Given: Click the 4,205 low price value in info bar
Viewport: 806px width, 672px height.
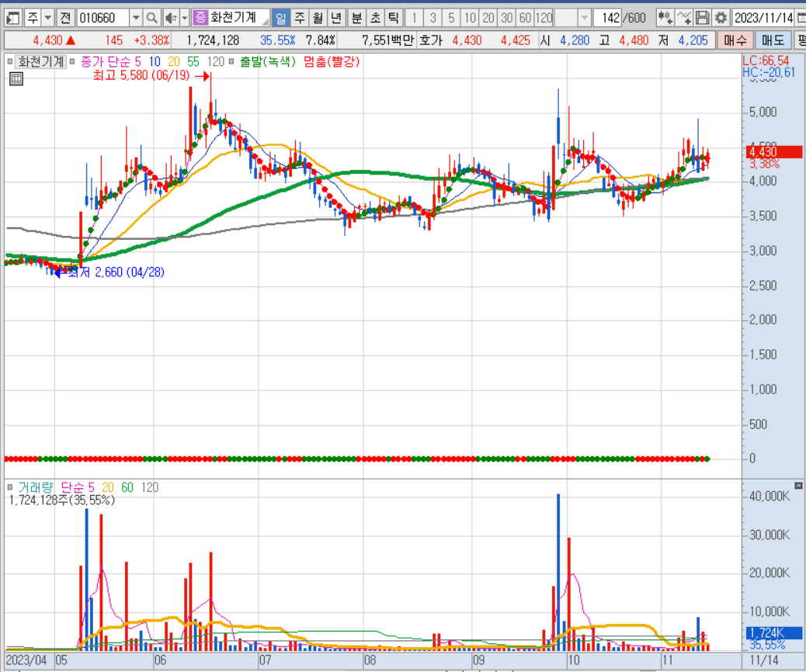Looking at the screenshot, I should 693,40.
